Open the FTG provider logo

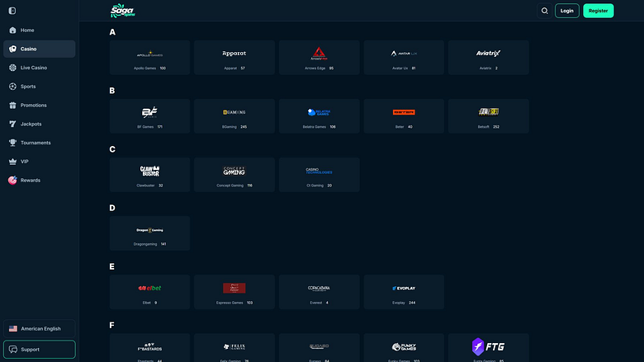pyautogui.click(x=488, y=347)
